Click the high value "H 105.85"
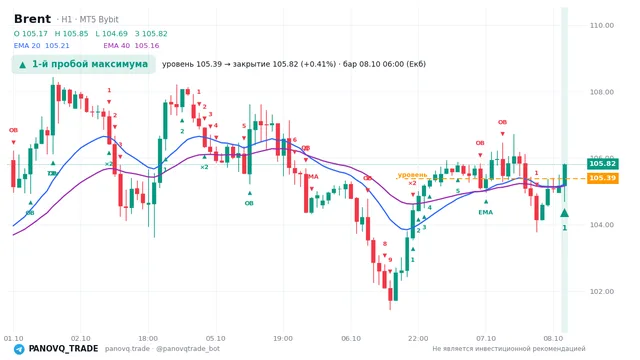640x360 pixels. coord(71,34)
